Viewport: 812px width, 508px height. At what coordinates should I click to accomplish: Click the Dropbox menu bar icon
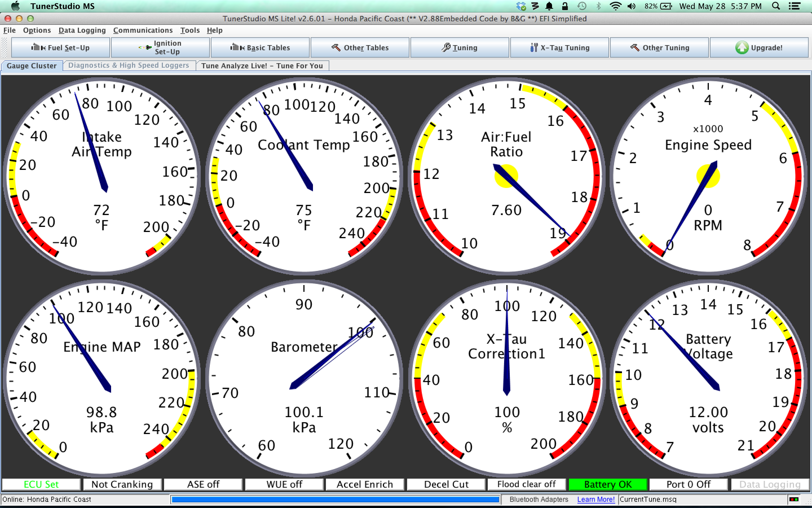[521, 6]
